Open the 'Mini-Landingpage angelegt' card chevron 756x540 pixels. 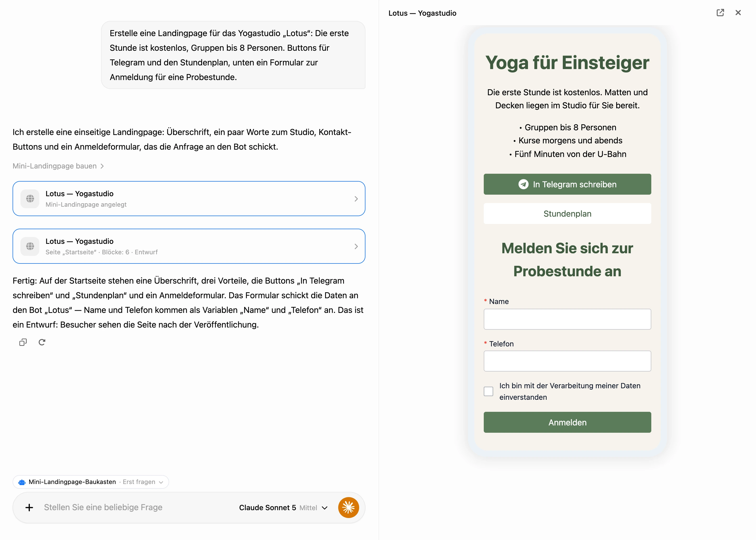(x=356, y=199)
